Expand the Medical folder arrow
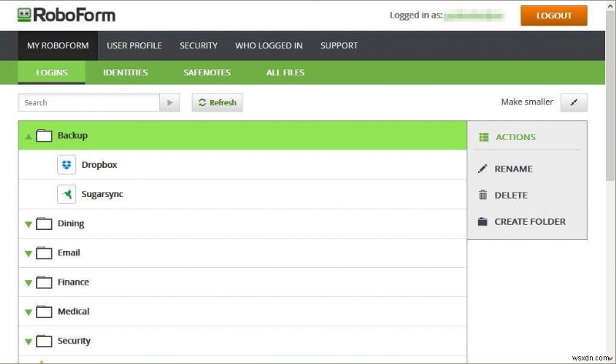 pyautogui.click(x=28, y=312)
